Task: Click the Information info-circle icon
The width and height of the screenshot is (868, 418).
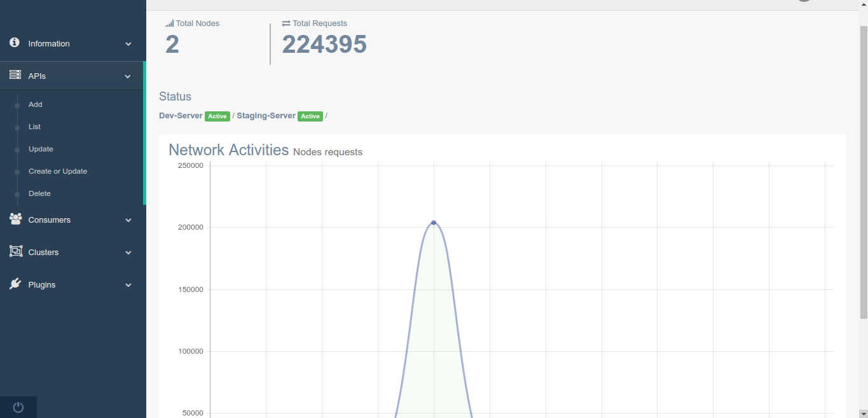Action: (15, 43)
